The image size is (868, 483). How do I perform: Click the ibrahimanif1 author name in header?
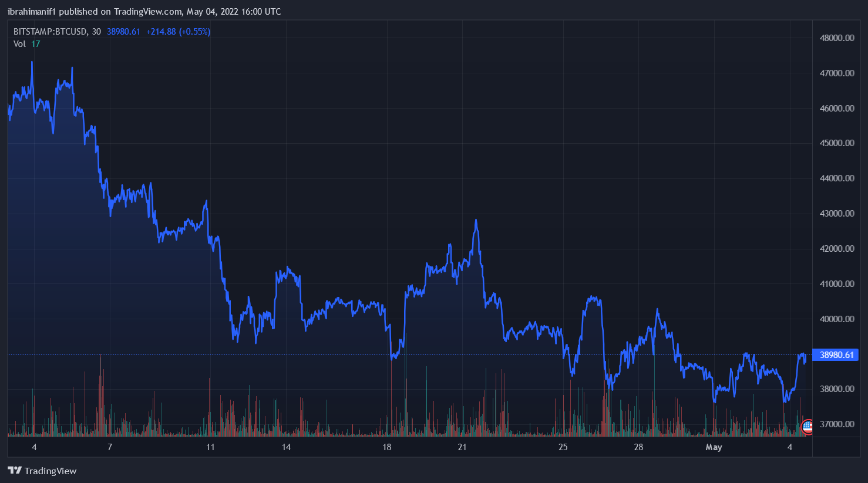[32, 12]
